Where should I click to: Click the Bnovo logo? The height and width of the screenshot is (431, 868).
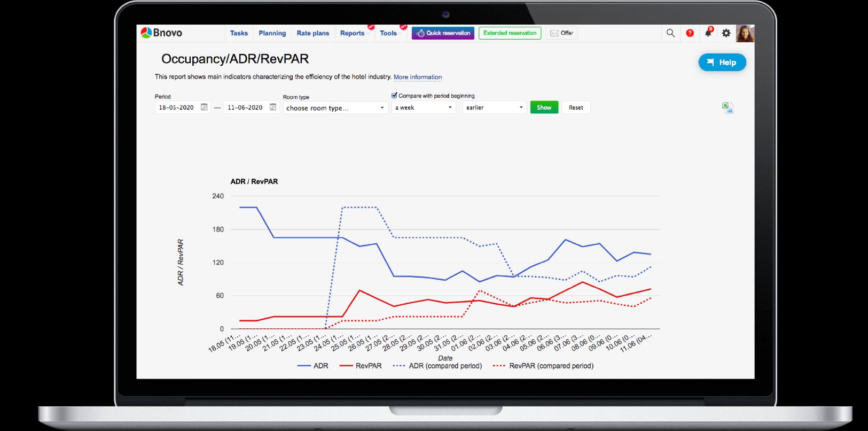click(x=161, y=33)
